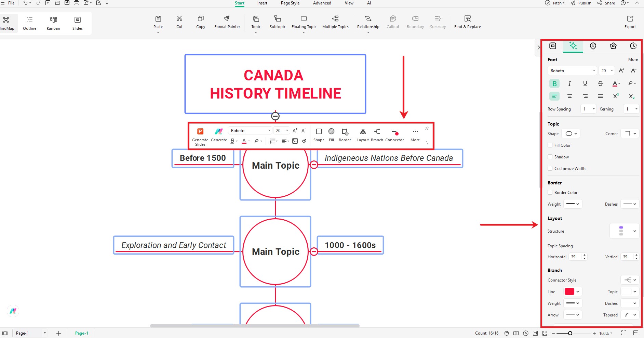Click the Export icon

click(630, 19)
